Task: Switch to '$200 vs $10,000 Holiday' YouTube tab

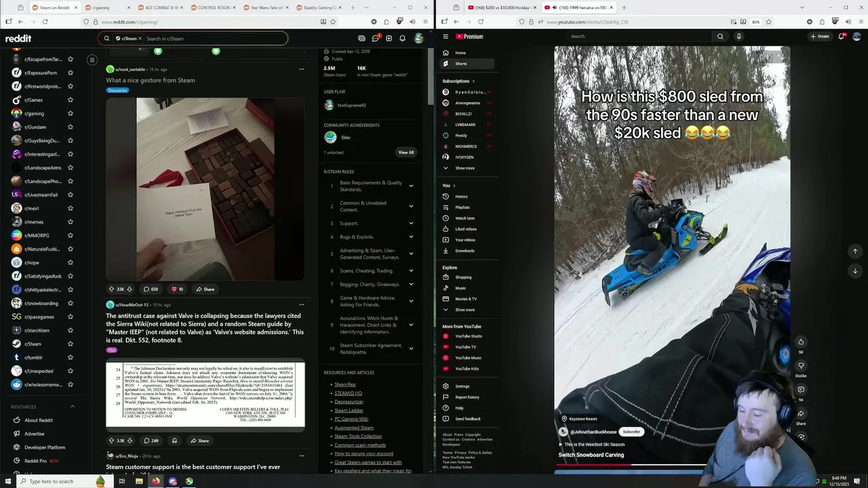Action: coord(502,7)
